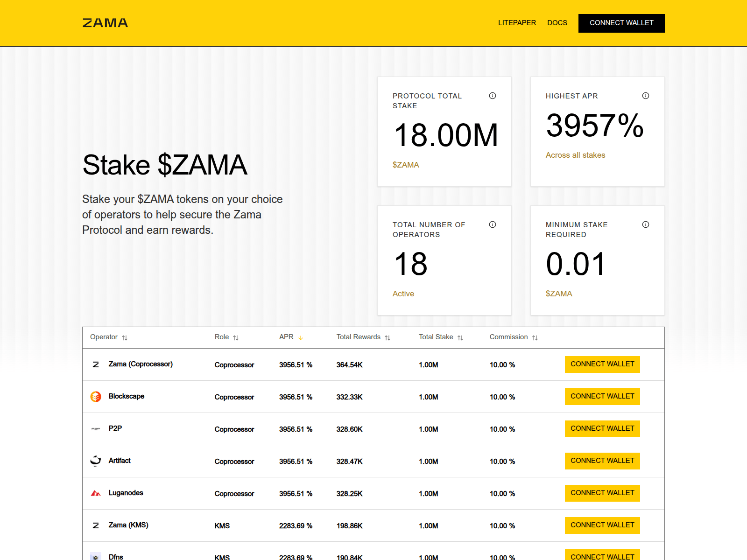747x560 pixels.
Task: Click the KMS role in Zama (KMS) row
Action: [x=222, y=526]
